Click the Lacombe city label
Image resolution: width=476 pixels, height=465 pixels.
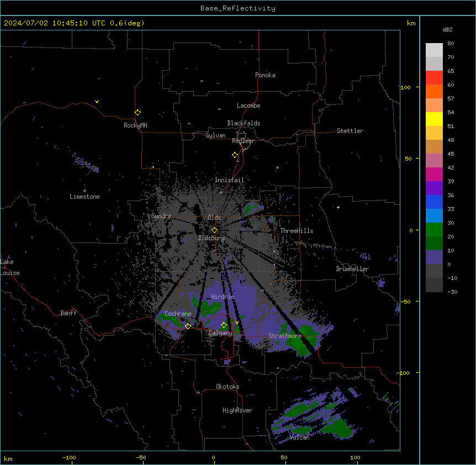pos(248,105)
